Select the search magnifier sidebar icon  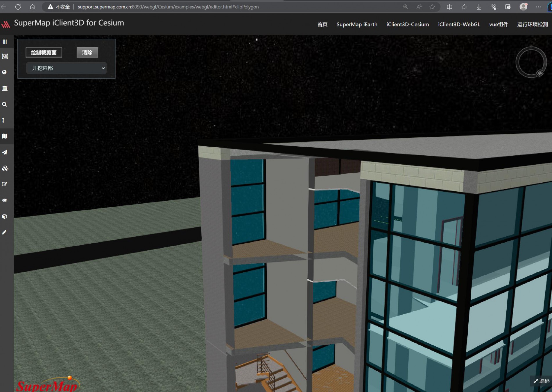pyautogui.click(x=4, y=104)
